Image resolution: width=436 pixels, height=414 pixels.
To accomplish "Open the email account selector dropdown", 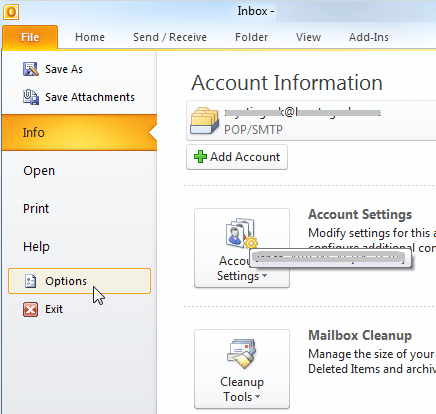I will [311, 121].
